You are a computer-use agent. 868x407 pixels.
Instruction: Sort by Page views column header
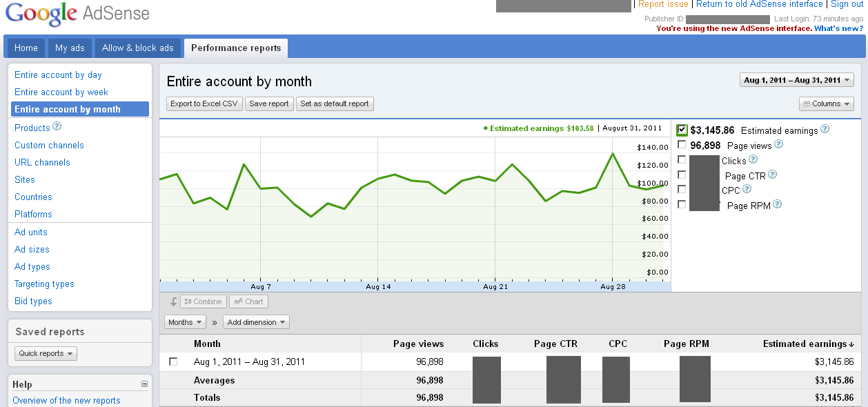tap(418, 344)
